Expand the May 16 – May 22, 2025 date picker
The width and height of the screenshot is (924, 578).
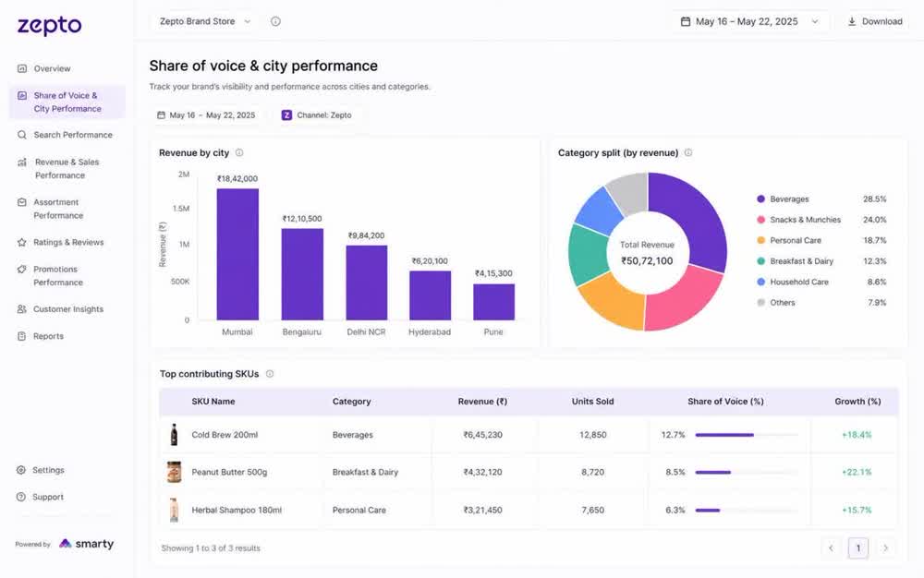pyautogui.click(x=750, y=21)
